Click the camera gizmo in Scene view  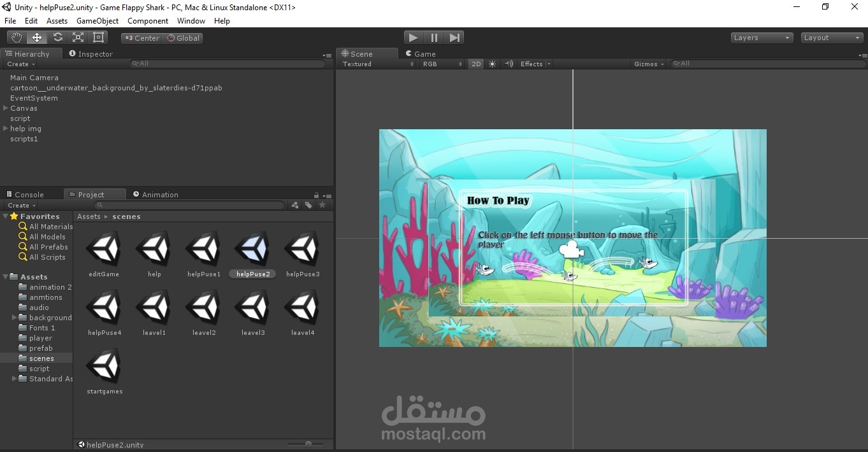tap(572, 249)
